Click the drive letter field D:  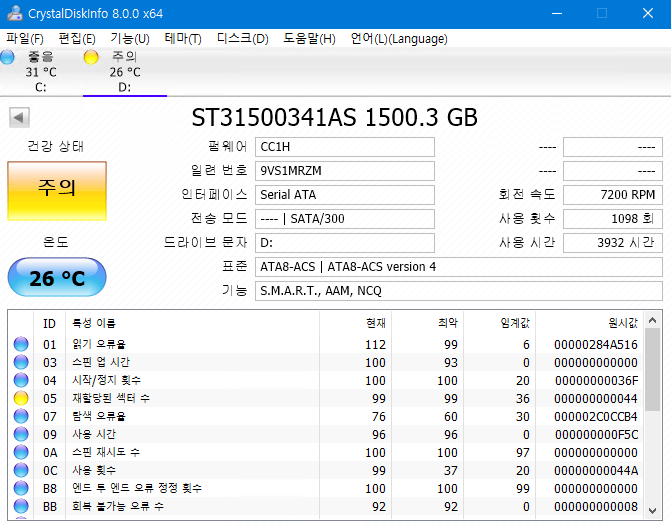[x=345, y=243]
